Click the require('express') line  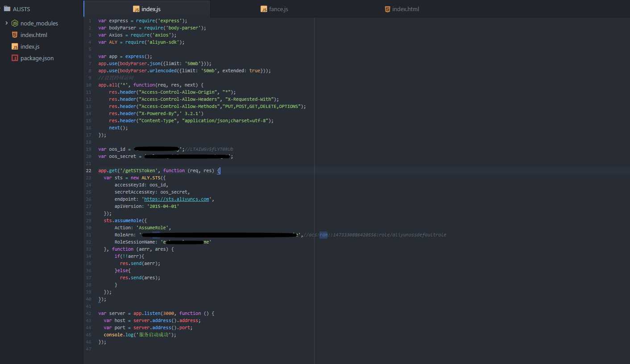(x=143, y=21)
